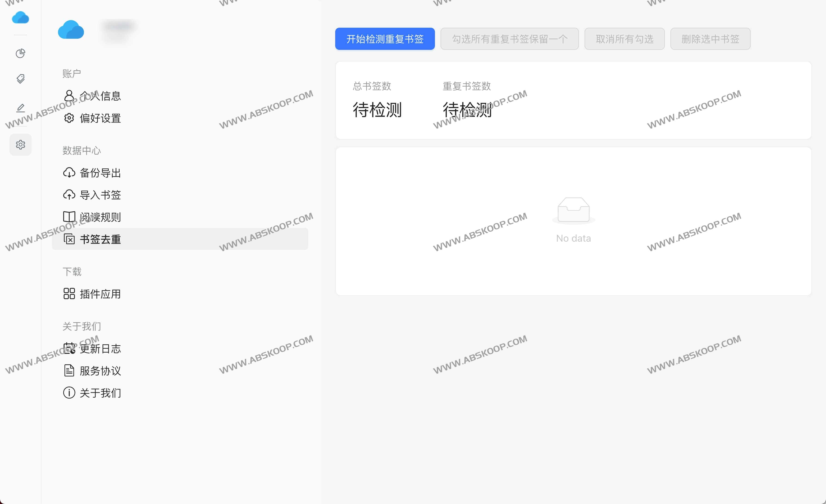Select 个人信息 under 账户

100,96
